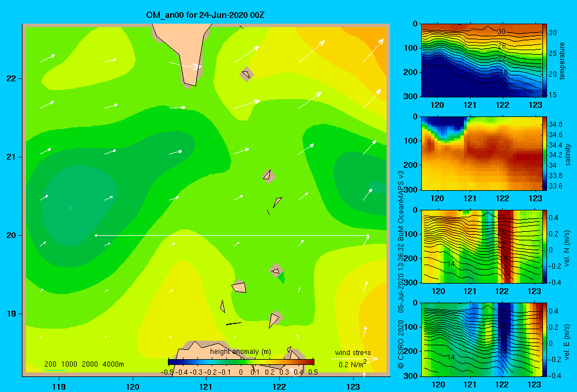Click the temperature colorbar
Screen dimensions: 577x392
click(545, 61)
